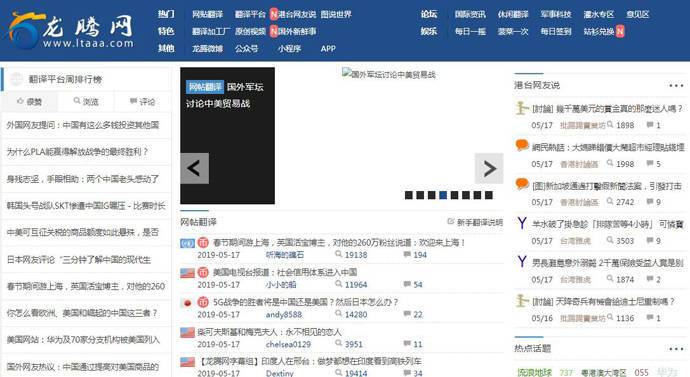Viewport: 690px width, 377px height.
Task: Open 国际资讯 forum menu item
Action: (470, 15)
